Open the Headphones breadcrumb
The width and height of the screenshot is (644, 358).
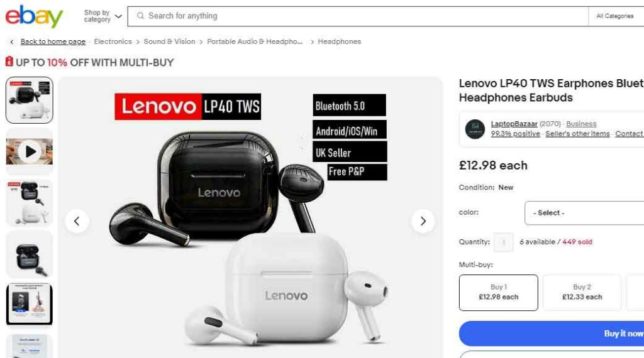[x=339, y=41]
